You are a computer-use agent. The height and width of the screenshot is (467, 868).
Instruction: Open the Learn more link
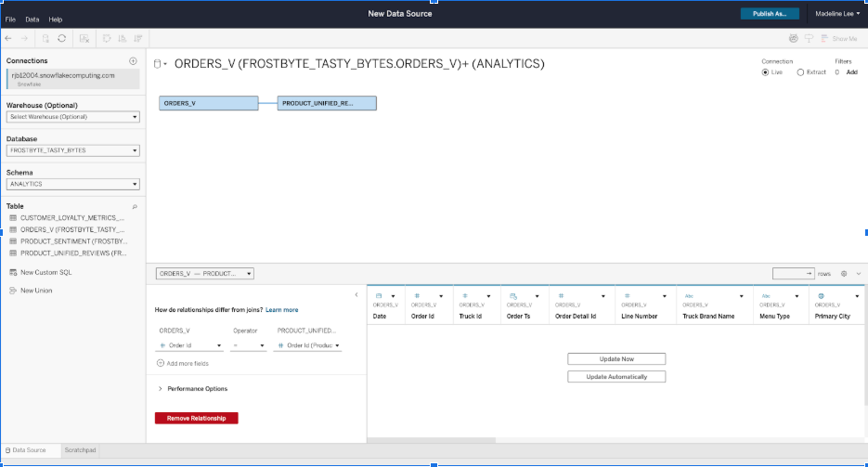pyautogui.click(x=282, y=309)
